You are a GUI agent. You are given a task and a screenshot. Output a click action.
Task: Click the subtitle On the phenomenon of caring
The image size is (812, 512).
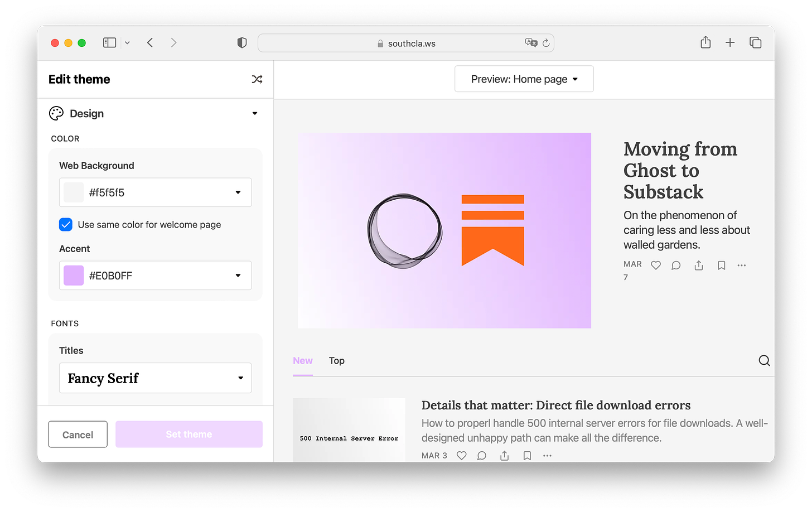coord(687,230)
